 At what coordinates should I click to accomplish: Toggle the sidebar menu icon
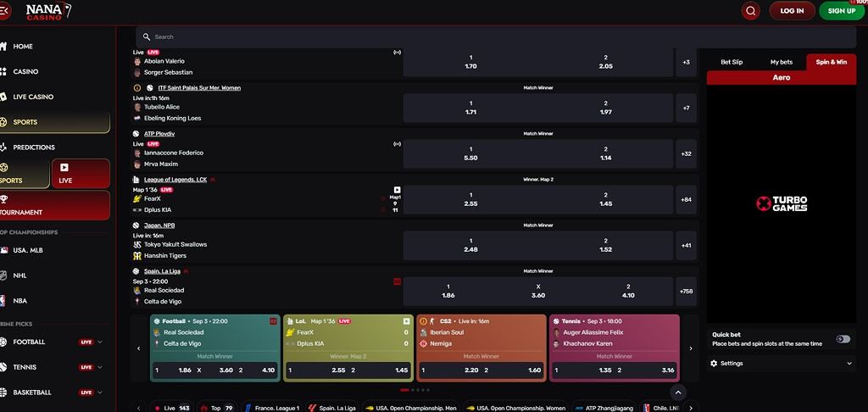[x=4, y=10]
